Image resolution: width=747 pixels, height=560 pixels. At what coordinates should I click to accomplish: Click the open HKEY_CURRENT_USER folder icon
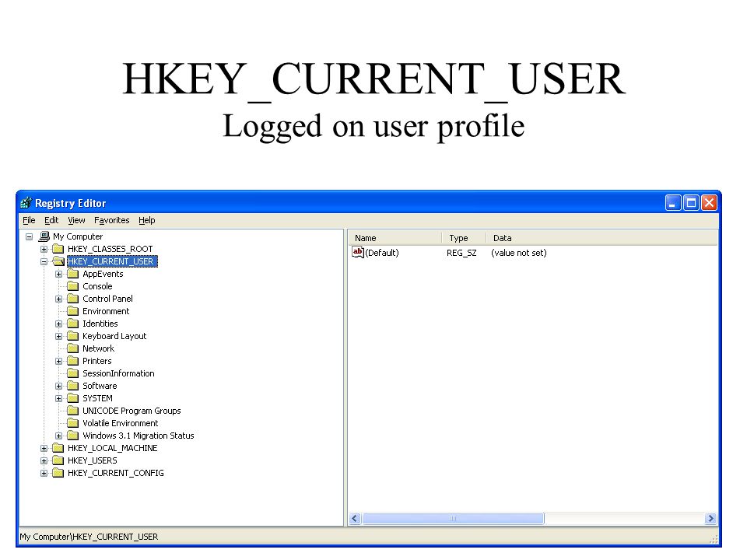point(58,261)
